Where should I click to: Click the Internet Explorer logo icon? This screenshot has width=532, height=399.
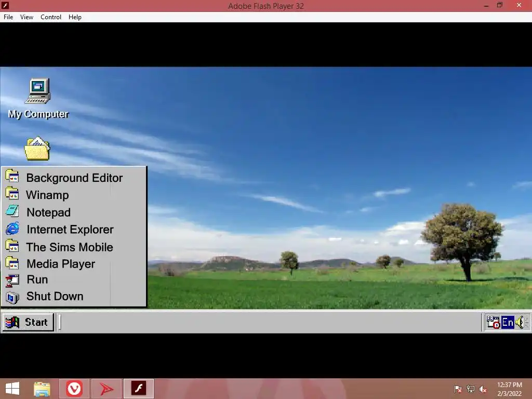pos(12,229)
